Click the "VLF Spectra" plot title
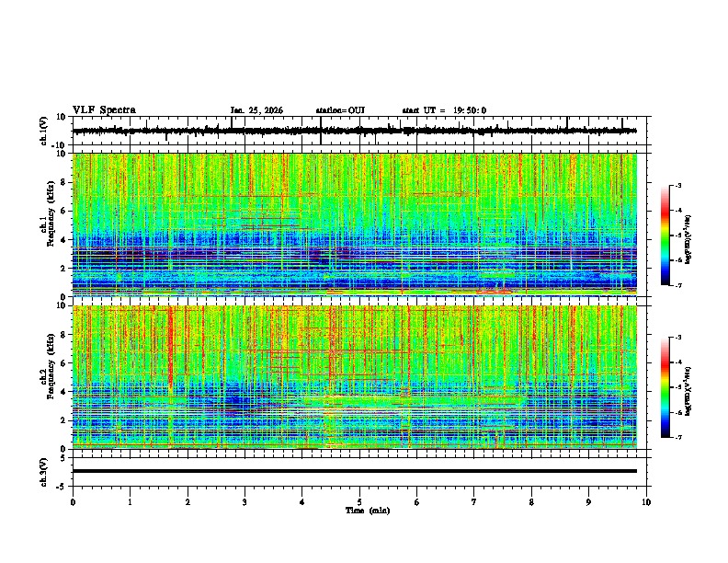Viewport: 728px width, 563px height. point(104,110)
